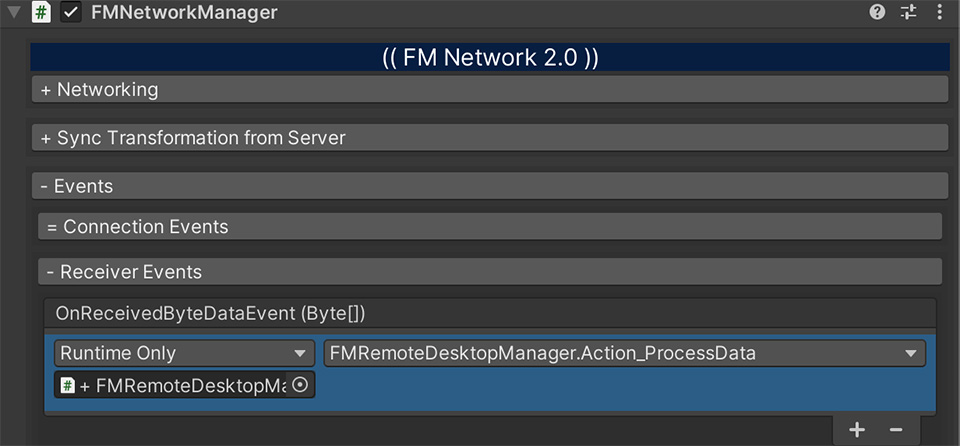Select the FMRemoteDesktopManager object field
The width and height of the screenshot is (960, 446).
[184, 385]
